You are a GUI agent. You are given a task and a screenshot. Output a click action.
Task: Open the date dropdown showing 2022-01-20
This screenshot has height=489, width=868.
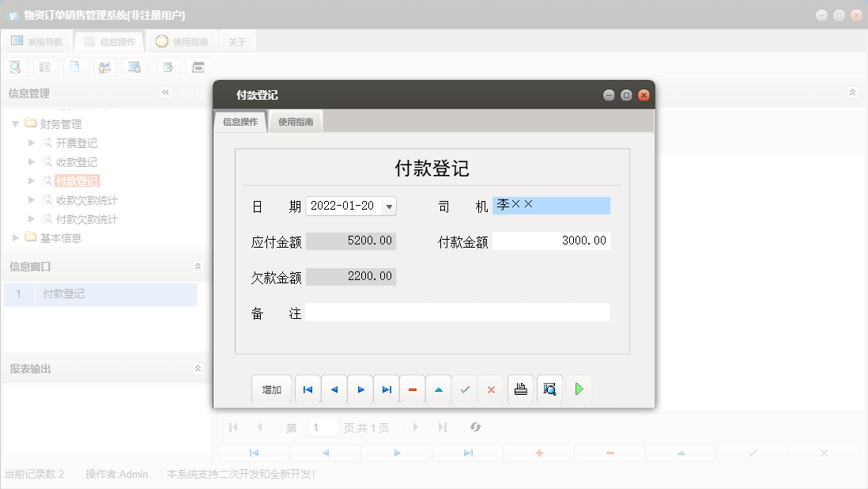pos(388,206)
